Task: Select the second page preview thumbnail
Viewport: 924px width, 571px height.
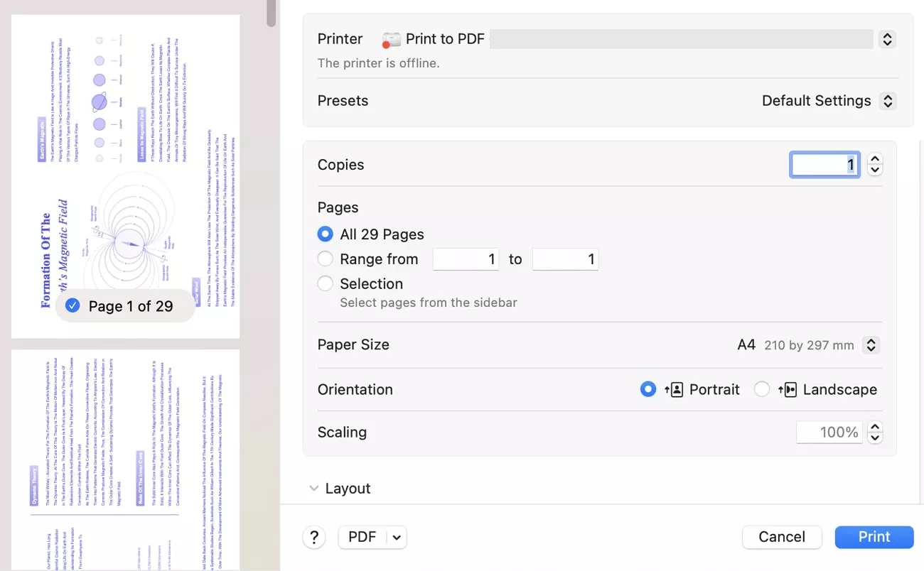Action: coord(125,459)
